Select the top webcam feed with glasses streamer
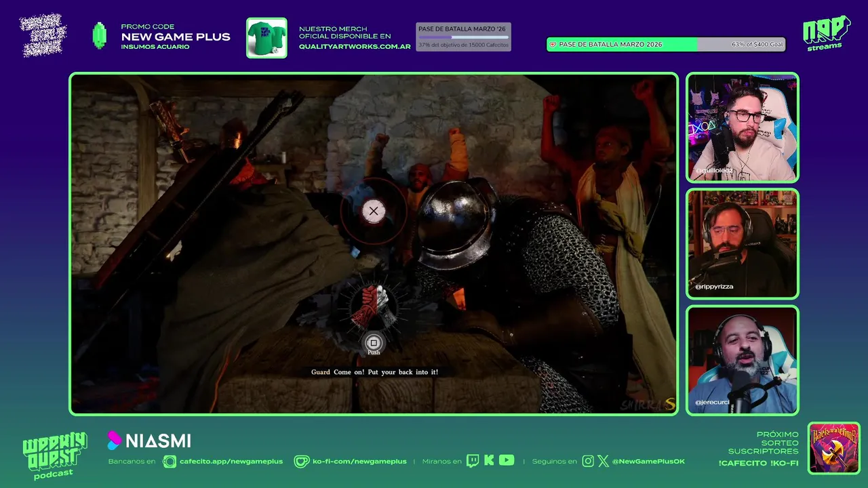Image resolution: width=868 pixels, height=488 pixels. 743,127
